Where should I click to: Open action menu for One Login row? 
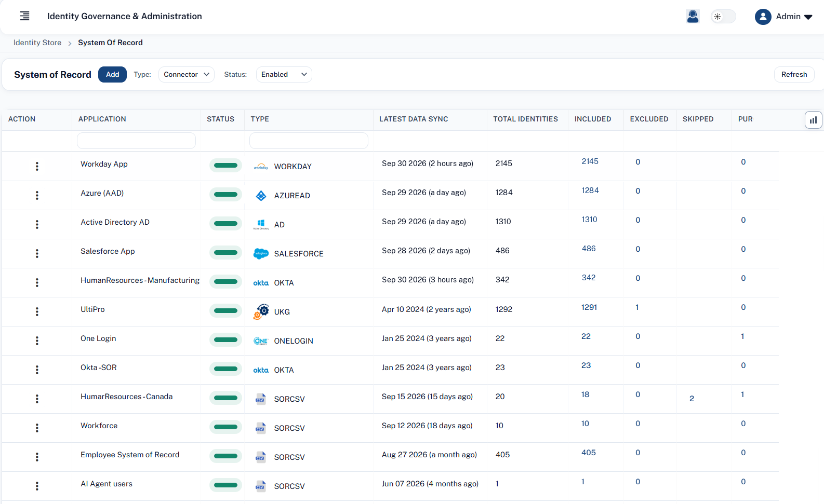pyautogui.click(x=37, y=340)
